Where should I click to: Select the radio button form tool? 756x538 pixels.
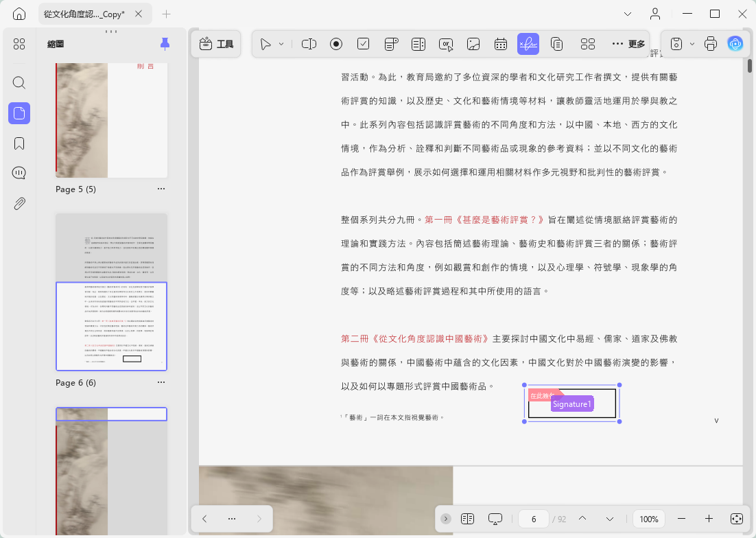[336, 45]
